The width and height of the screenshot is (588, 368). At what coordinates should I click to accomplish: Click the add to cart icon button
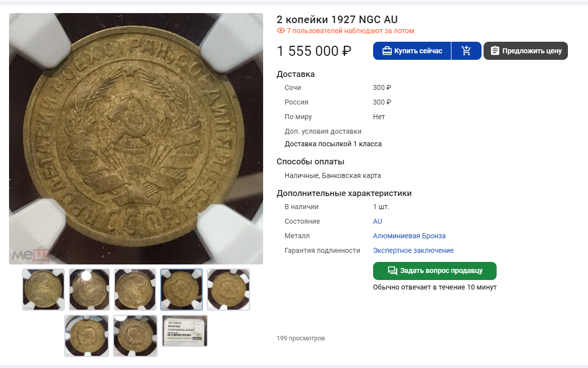click(x=466, y=51)
